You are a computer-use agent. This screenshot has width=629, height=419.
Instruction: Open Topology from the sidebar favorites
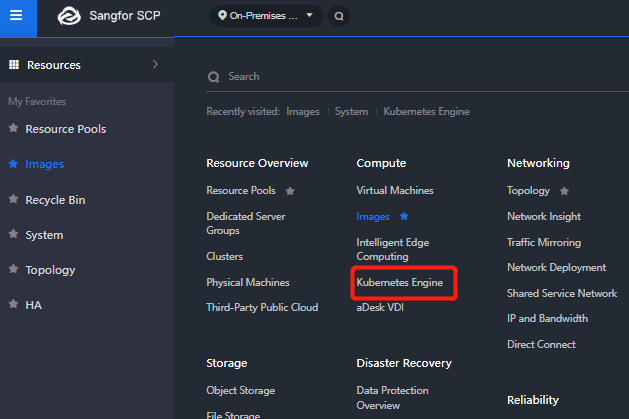coord(50,270)
